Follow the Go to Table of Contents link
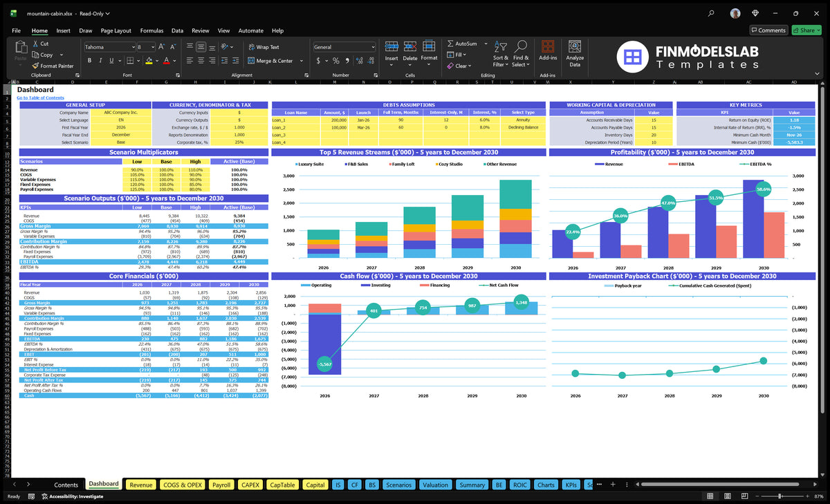The height and width of the screenshot is (504, 830). click(x=40, y=98)
